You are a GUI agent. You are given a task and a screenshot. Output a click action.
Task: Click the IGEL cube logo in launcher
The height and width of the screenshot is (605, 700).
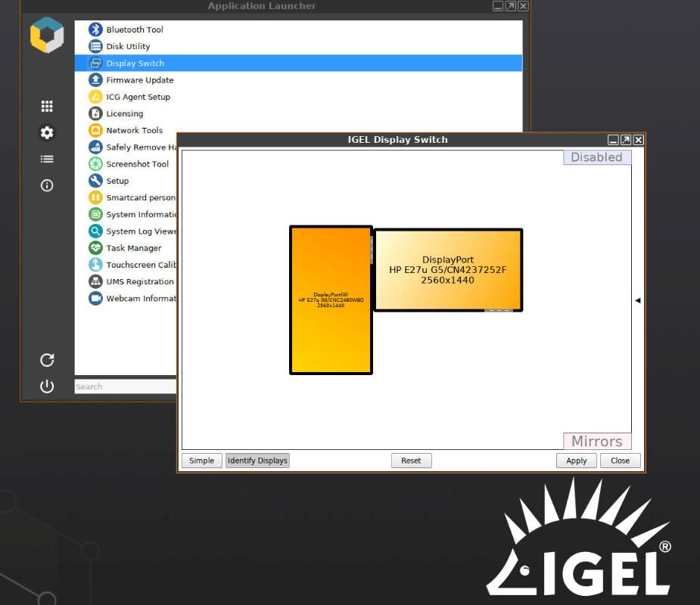47,35
